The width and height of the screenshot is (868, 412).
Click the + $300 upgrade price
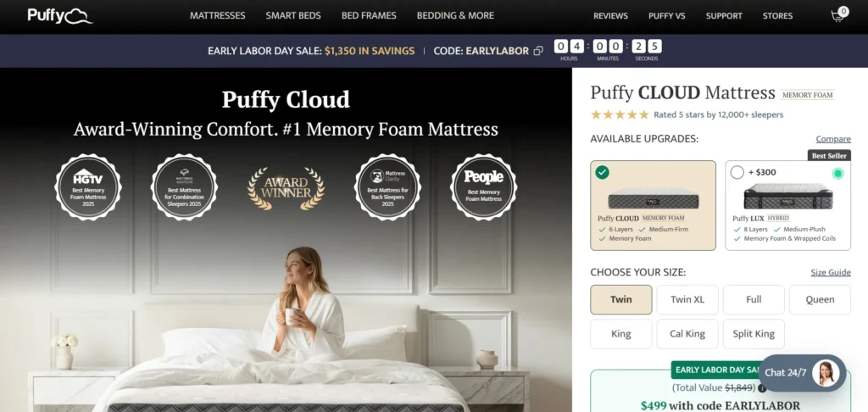[762, 172]
